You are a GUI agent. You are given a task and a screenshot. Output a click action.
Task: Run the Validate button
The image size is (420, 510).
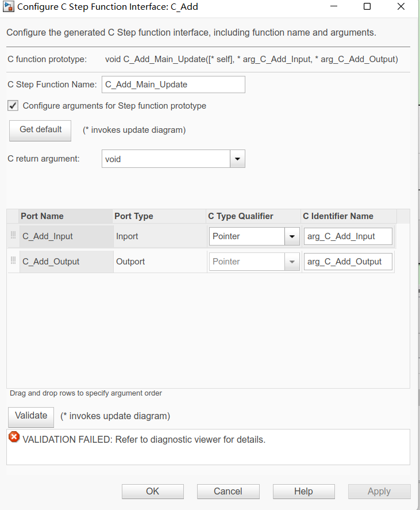pyautogui.click(x=31, y=417)
